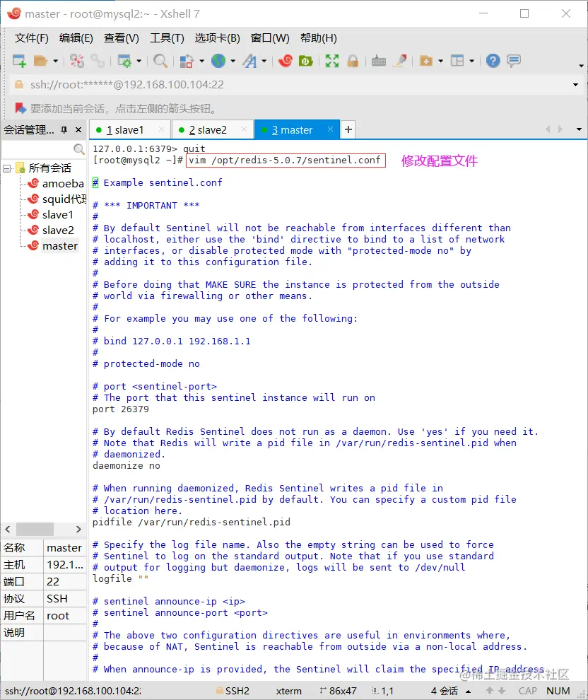Click the New folder plus toolbar icon
This screenshot has height=700, width=588.
(426, 61)
